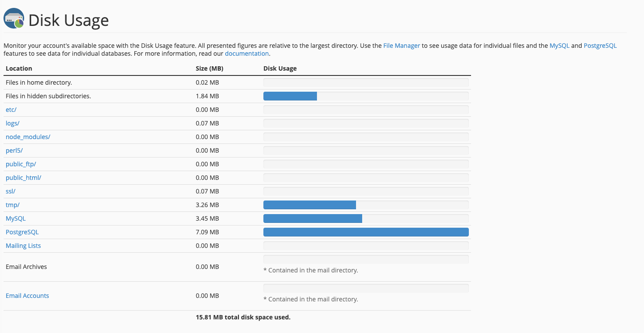
Task: Click the tmp/ disk usage bar
Action: pos(366,205)
